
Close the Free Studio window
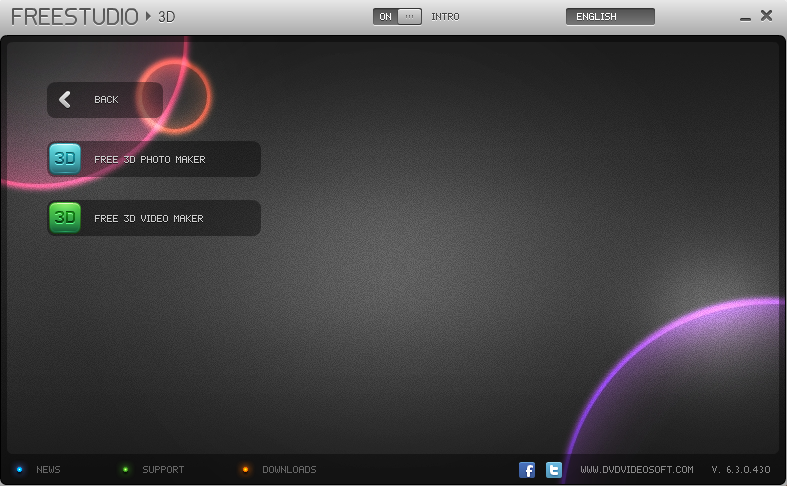[766, 16]
